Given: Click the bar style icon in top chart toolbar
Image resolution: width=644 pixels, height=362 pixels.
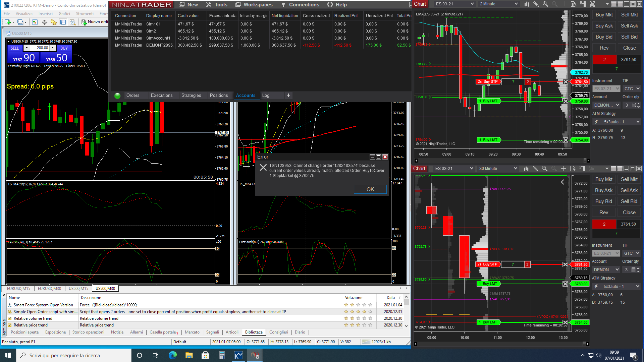Looking at the screenshot, I should tap(527, 4).
